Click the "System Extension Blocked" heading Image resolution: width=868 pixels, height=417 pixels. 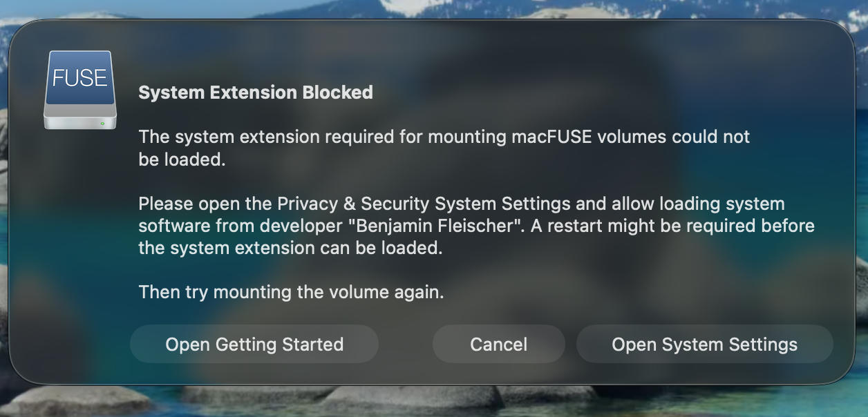click(256, 93)
